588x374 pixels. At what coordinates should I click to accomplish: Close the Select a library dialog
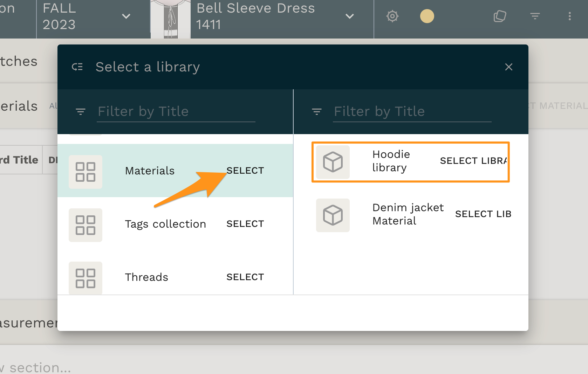pos(508,67)
